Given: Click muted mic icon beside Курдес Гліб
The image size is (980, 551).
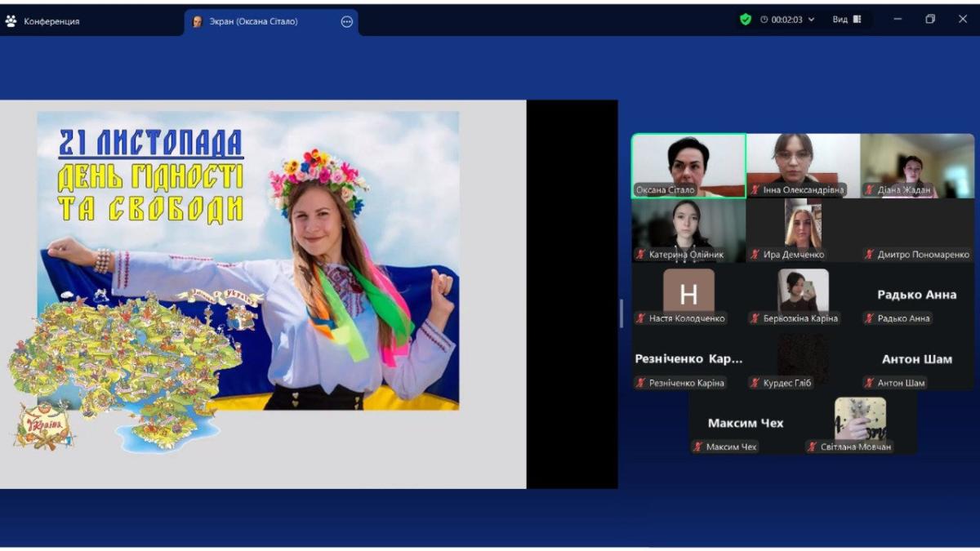Looking at the screenshot, I should (x=755, y=383).
